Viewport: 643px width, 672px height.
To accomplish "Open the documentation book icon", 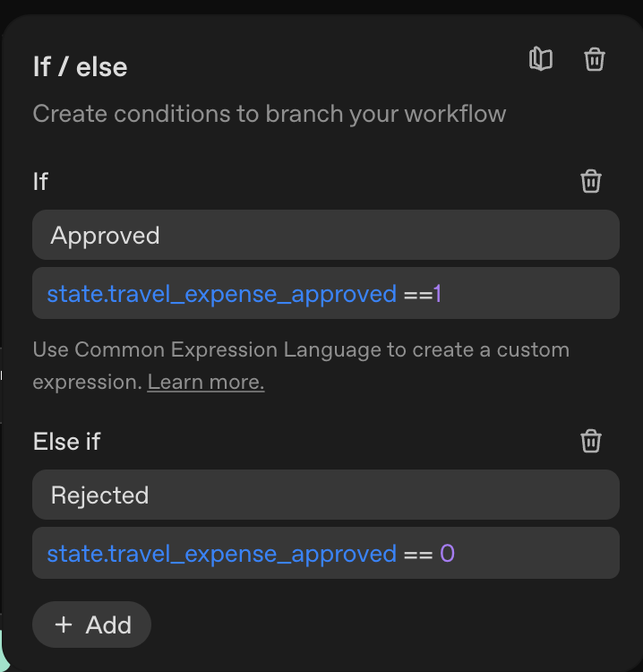I will (x=541, y=60).
